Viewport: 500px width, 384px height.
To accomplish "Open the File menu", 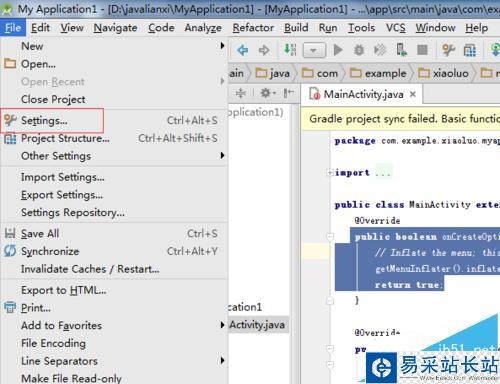I will pyautogui.click(x=13, y=28).
